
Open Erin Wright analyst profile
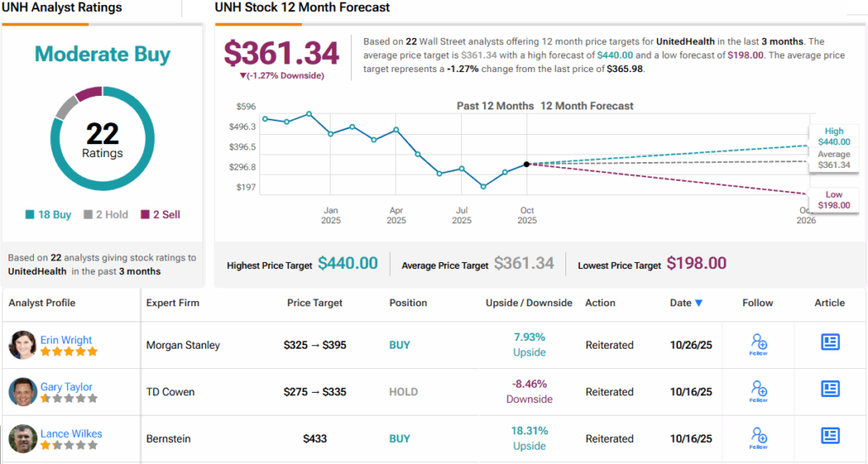click(65, 339)
